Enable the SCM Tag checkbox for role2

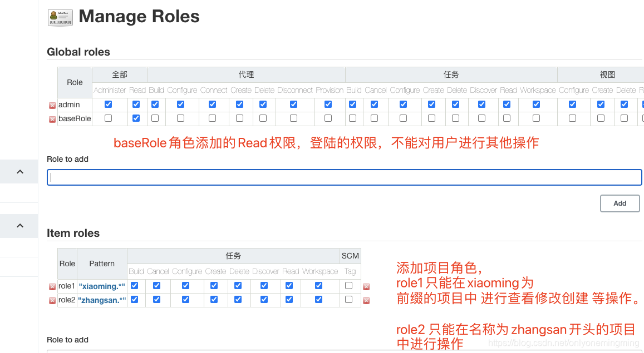350,300
